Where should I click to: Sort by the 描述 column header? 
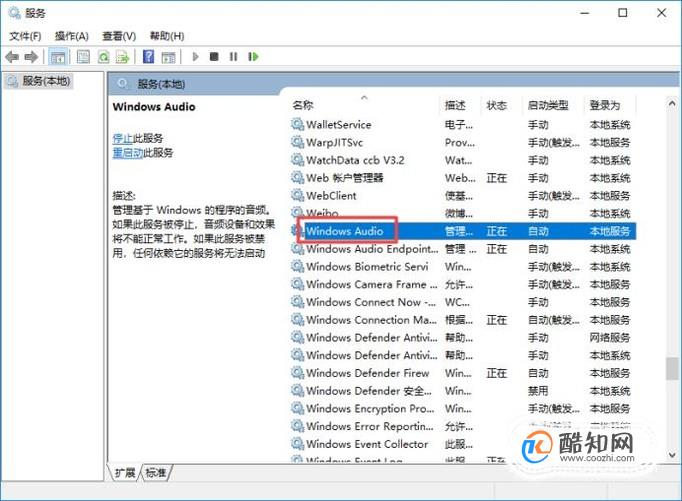tap(455, 105)
